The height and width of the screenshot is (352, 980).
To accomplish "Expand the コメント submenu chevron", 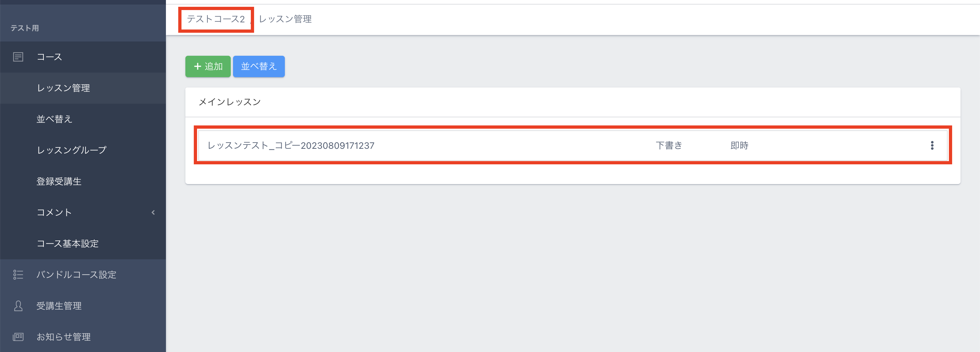I will pos(153,212).
